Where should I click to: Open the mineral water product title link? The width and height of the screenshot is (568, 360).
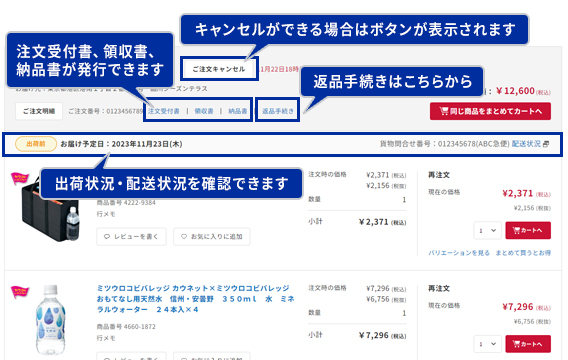(x=195, y=299)
